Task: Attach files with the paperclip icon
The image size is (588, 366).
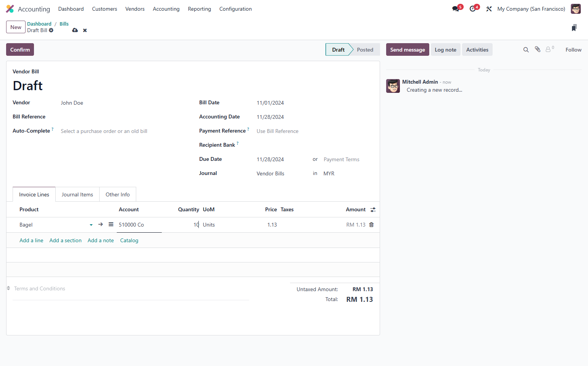Action: pyautogui.click(x=538, y=49)
